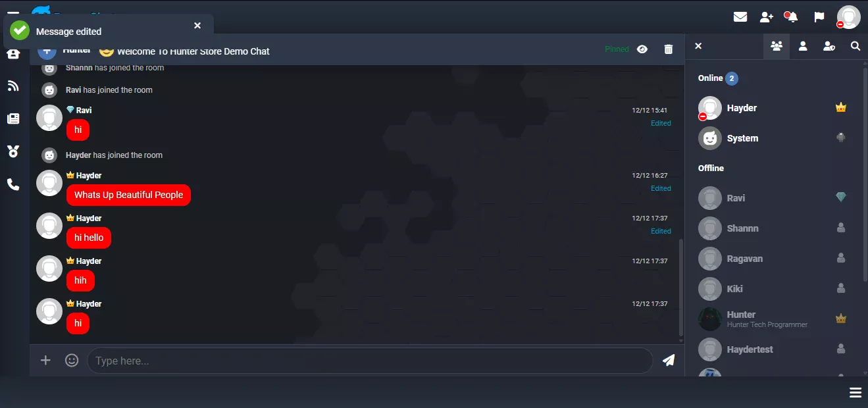Toggle pinned message visibility eye icon
Image resolution: width=868 pixels, height=408 pixels.
pos(642,49)
